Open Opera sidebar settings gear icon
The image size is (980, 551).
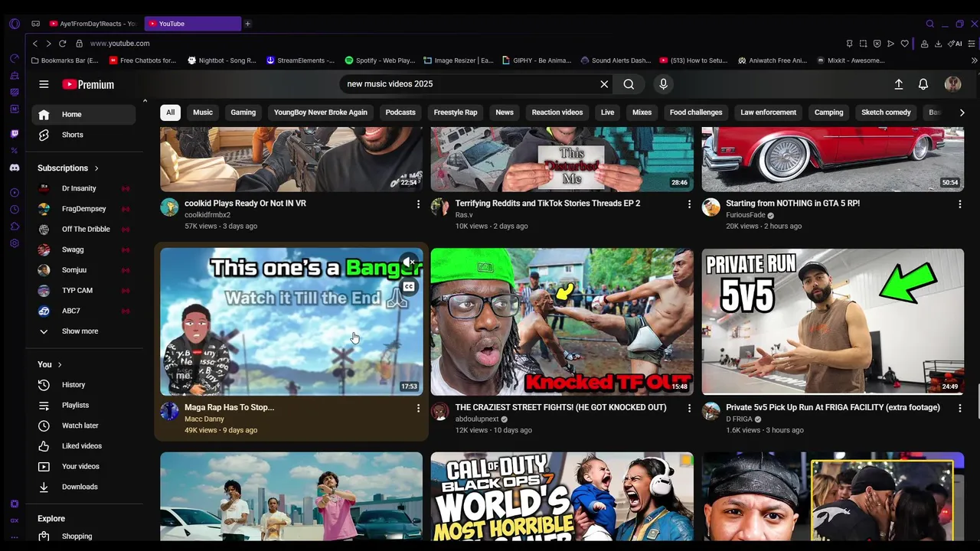point(15,243)
